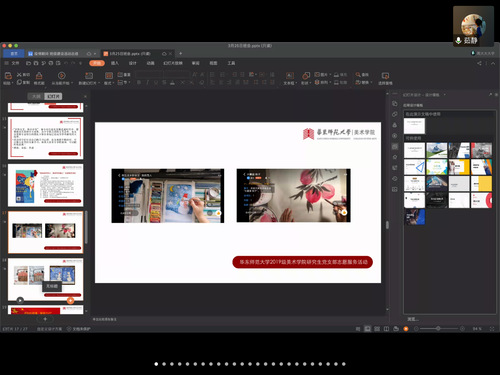Open the font name combo box

149,75
